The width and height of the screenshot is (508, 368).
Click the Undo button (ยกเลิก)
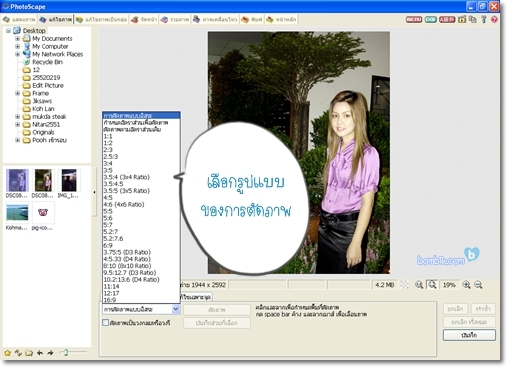[x=455, y=309]
